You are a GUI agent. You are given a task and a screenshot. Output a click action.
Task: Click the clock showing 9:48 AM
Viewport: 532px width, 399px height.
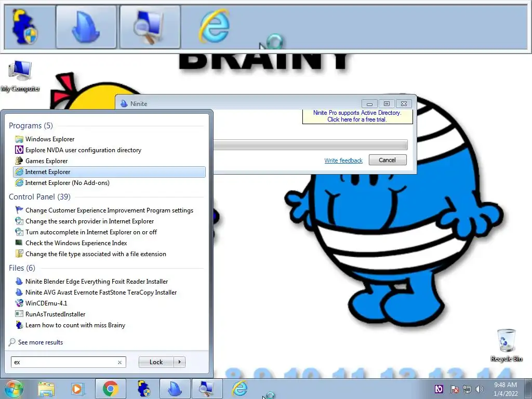click(x=506, y=389)
